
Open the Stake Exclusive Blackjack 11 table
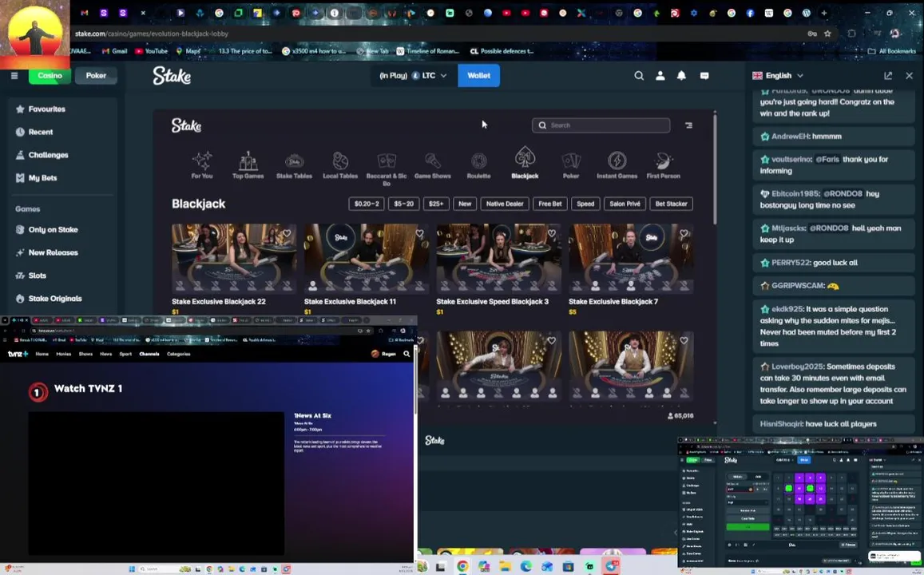pos(366,258)
